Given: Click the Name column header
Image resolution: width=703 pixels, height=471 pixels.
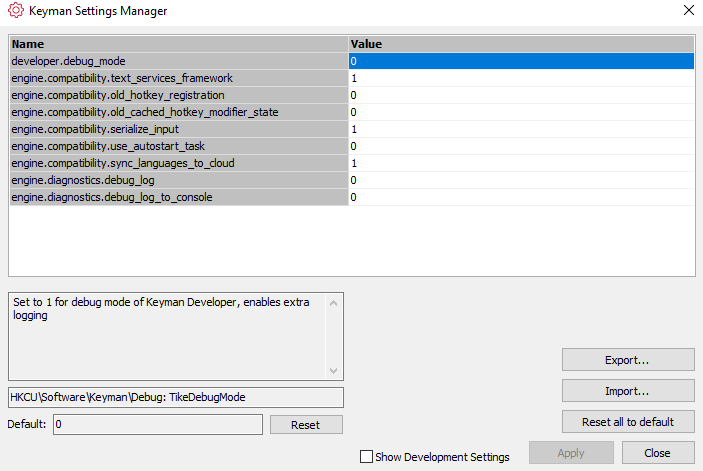Looking at the screenshot, I should 179,44.
